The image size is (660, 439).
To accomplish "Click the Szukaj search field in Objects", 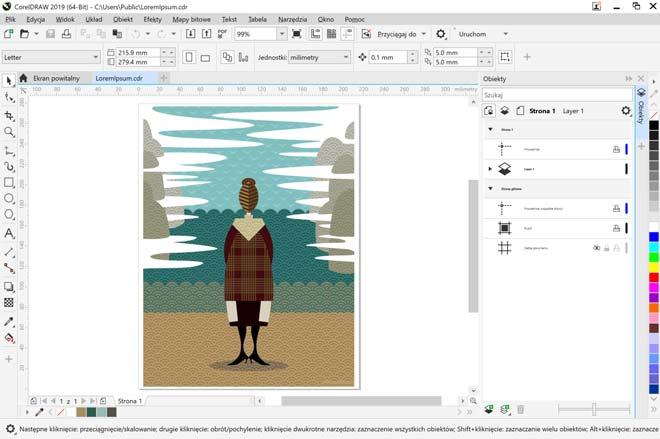I will point(557,95).
